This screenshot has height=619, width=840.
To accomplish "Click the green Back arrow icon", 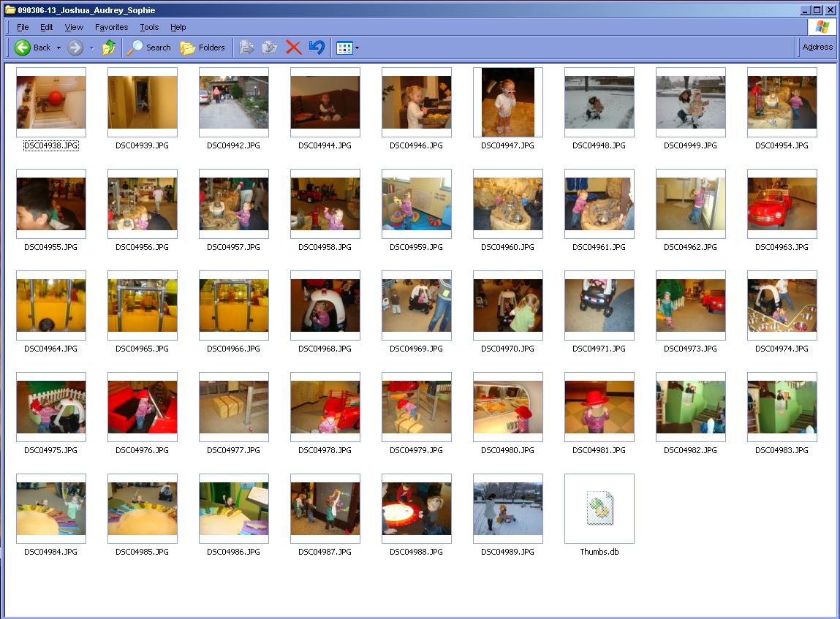I will 23,48.
